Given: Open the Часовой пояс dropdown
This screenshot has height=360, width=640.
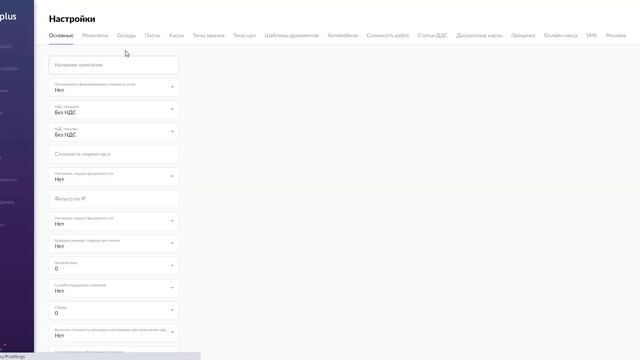Looking at the screenshot, I should point(114,266).
